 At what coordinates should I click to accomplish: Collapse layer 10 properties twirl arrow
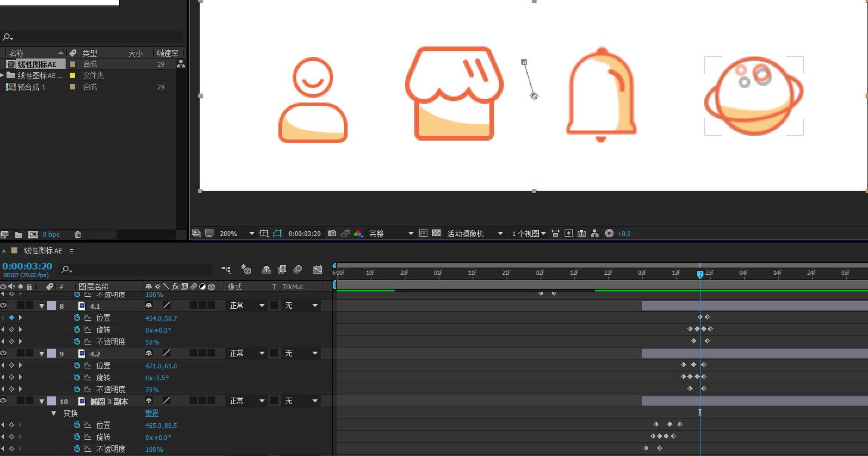pyautogui.click(x=42, y=401)
